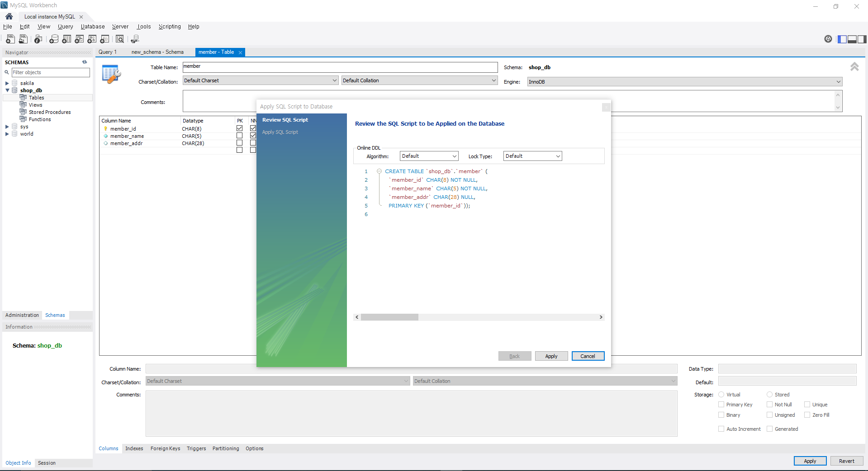The image size is (868, 471).
Task: Open the Indexes tab
Action: coord(134,448)
